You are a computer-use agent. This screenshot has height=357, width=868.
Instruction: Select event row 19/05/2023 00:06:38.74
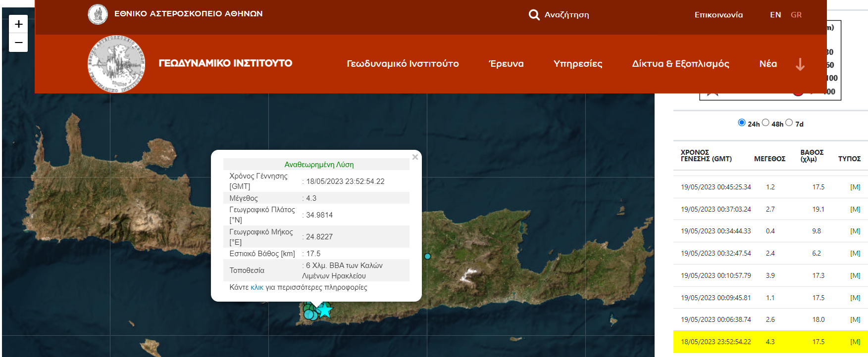770,319
